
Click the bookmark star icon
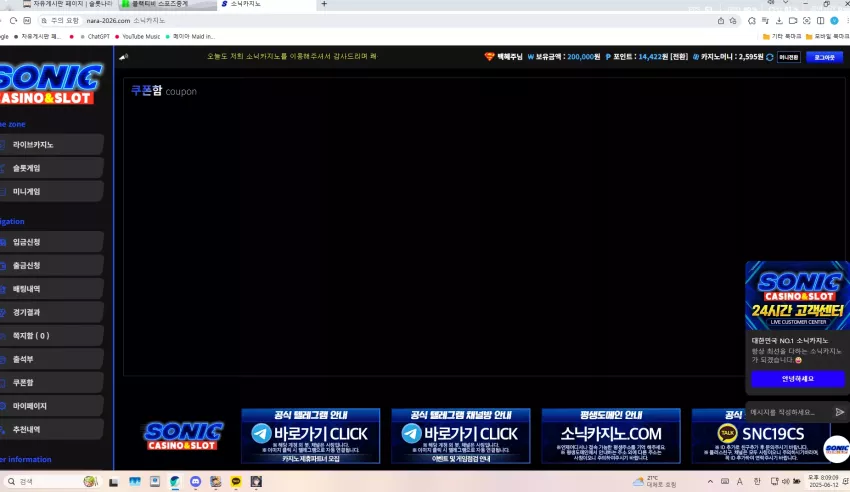733,21
